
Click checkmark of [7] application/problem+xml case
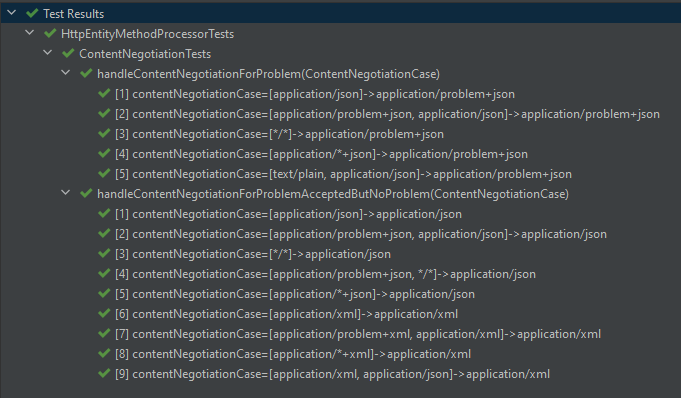point(104,333)
